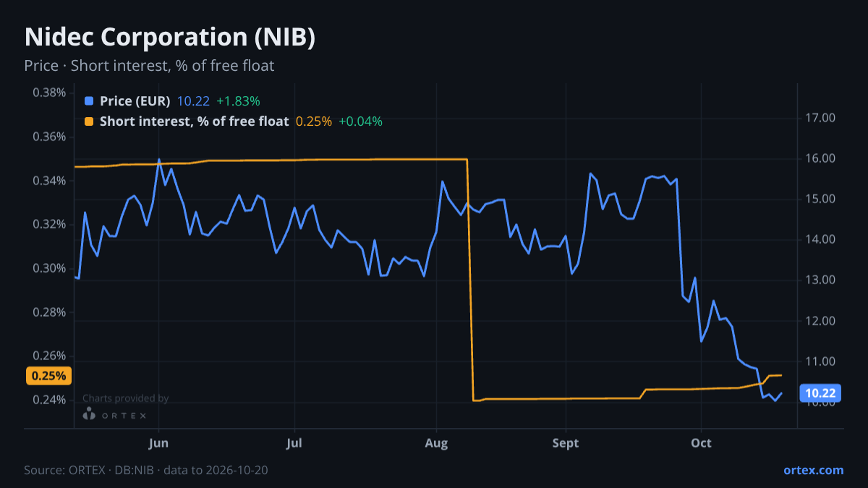Screen dimensions: 868x488
Task: Click the 0.38% left axis label
Action: (50, 93)
